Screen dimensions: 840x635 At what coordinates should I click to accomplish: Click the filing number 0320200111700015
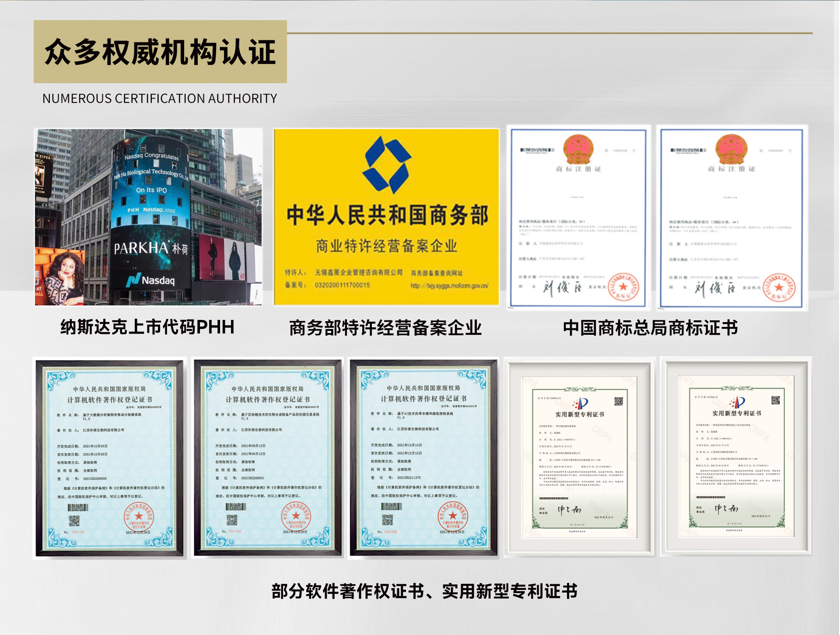pyautogui.click(x=342, y=285)
